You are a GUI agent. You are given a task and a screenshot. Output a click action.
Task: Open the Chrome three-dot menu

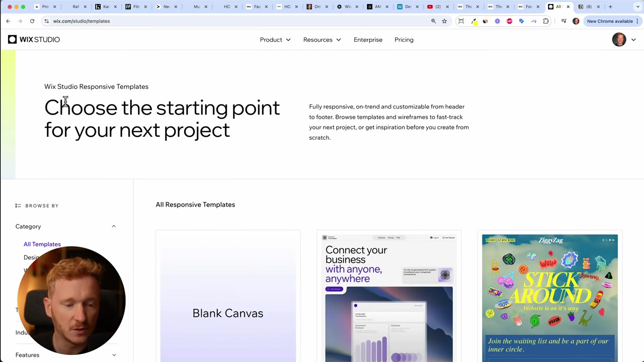click(x=637, y=21)
